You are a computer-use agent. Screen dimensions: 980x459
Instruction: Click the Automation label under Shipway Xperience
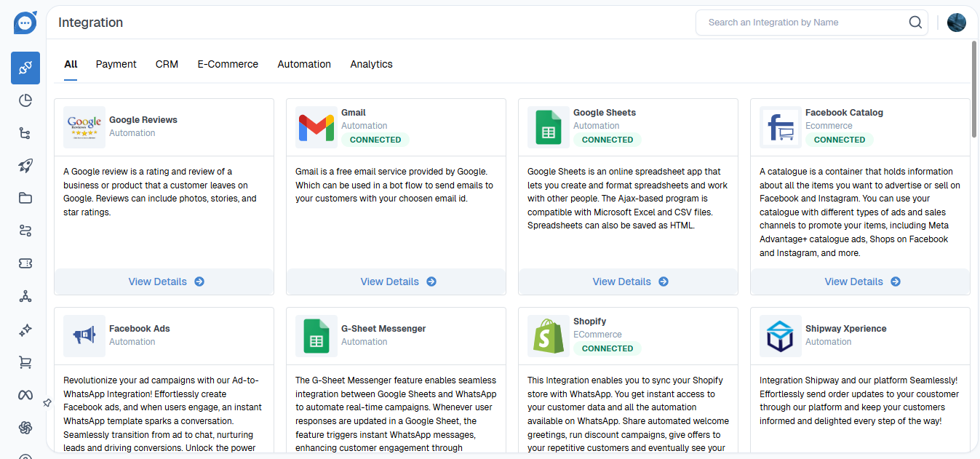coord(828,342)
